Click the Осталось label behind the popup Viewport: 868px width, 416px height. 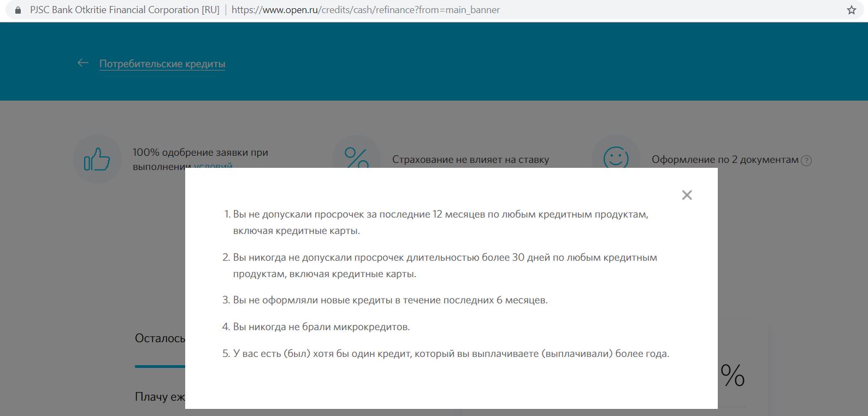pyautogui.click(x=160, y=338)
